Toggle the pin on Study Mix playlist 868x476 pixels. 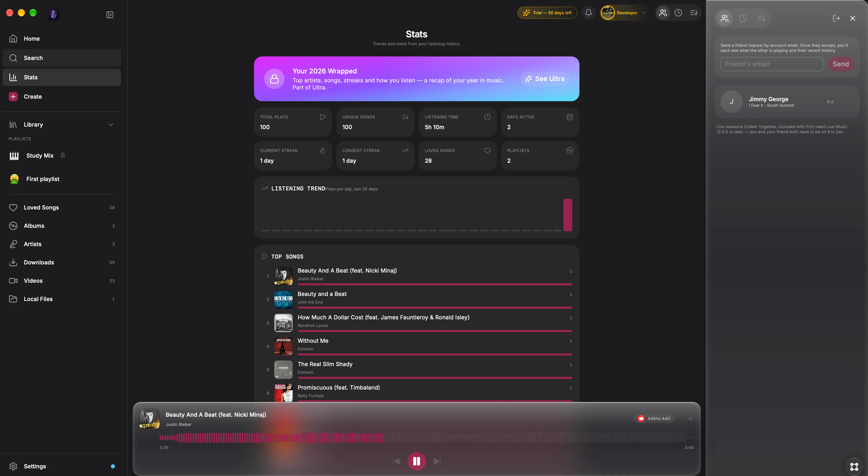[63, 155]
